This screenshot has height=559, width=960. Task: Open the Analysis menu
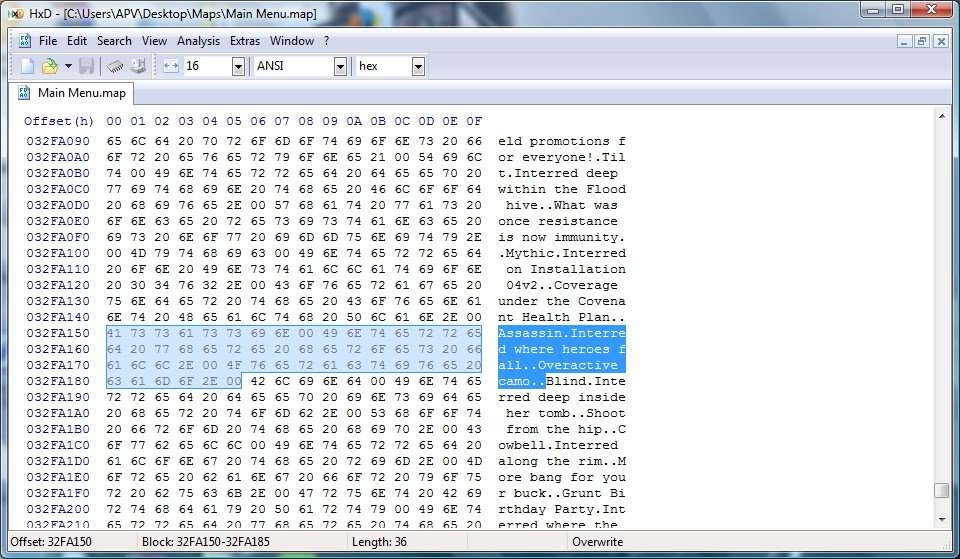tap(198, 41)
